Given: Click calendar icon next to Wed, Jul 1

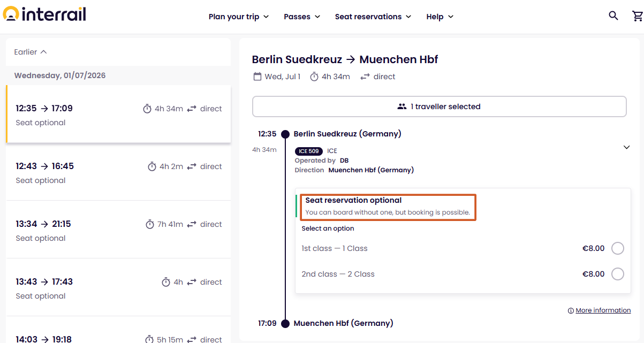Looking at the screenshot, I should coord(257,77).
